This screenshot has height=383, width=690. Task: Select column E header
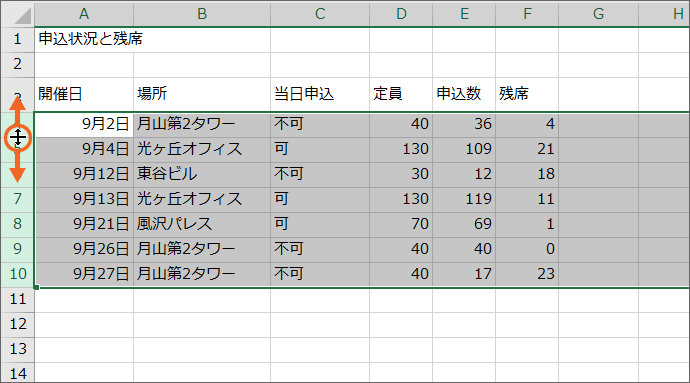[464, 14]
